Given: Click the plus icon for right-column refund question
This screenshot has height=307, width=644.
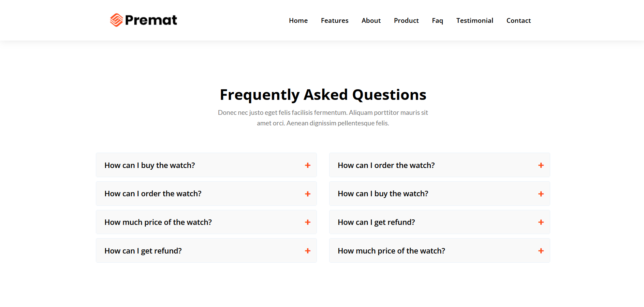Looking at the screenshot, I should pyautogui.click(x=541, y=222).
